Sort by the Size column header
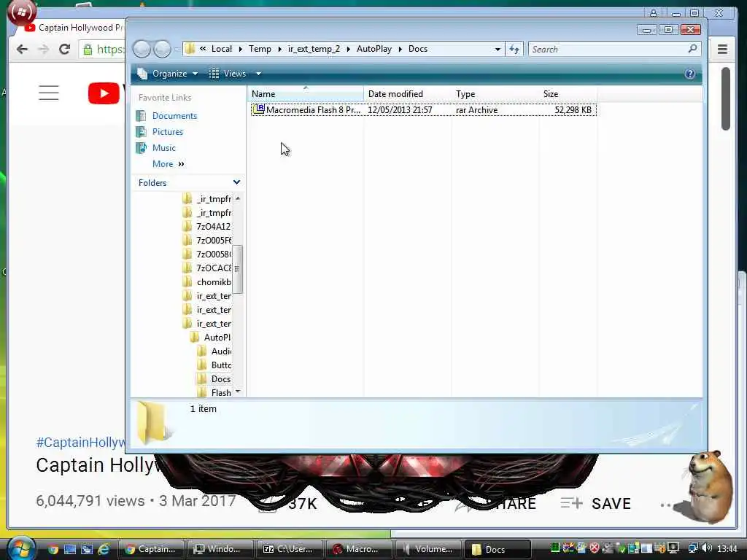747x560 pixels. pos(568,94)
